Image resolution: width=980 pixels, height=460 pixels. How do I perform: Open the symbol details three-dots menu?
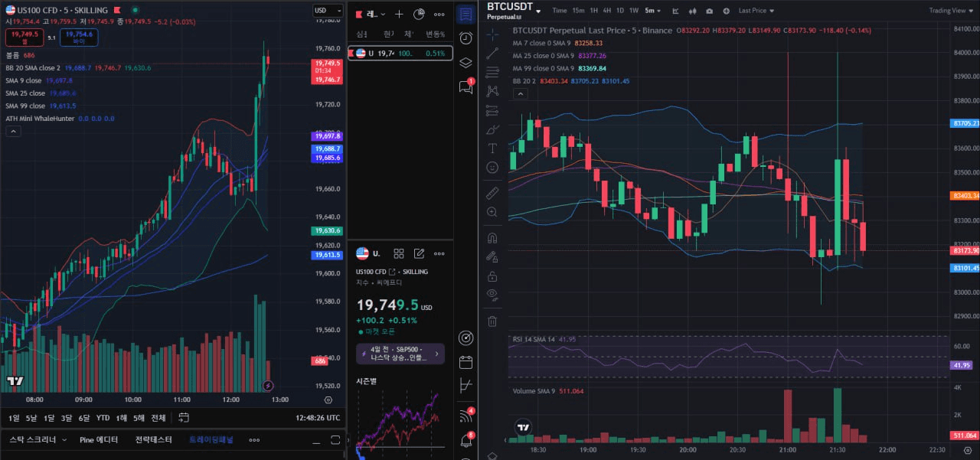pyautogui.click(x=439, y=253)
